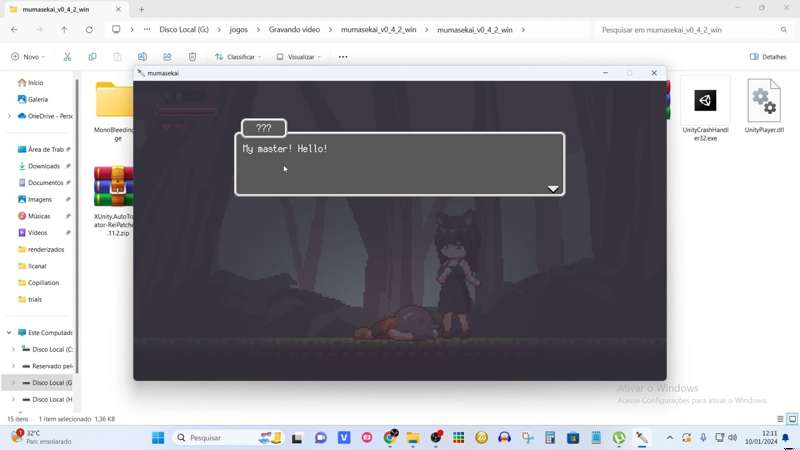Open the Classificar sort dropdown
Image resolution: width=800 pixels, height=450 pixels.
coord(238,57)
